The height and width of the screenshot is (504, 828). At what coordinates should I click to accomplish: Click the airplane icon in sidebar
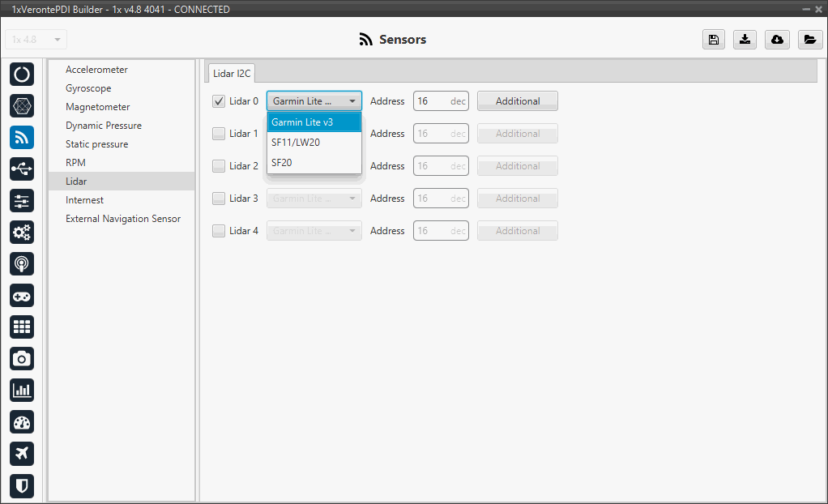click(x=22, y=454)
